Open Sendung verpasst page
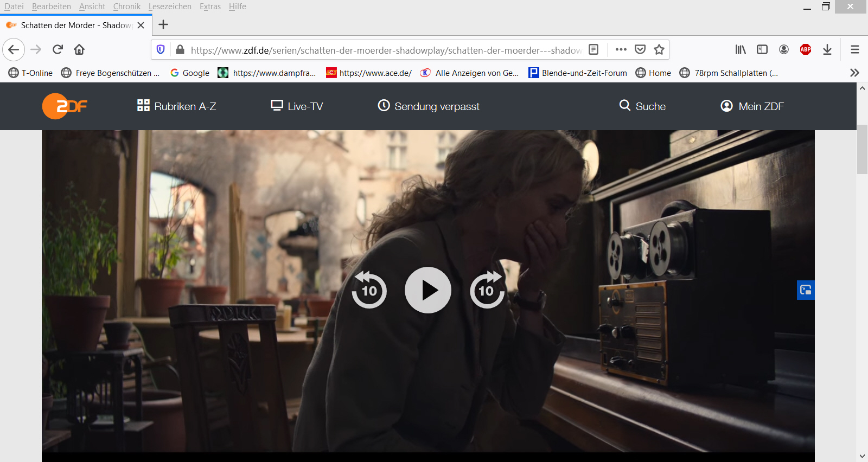The width and height of the screenshot is (868, 462). click(429, 106)
